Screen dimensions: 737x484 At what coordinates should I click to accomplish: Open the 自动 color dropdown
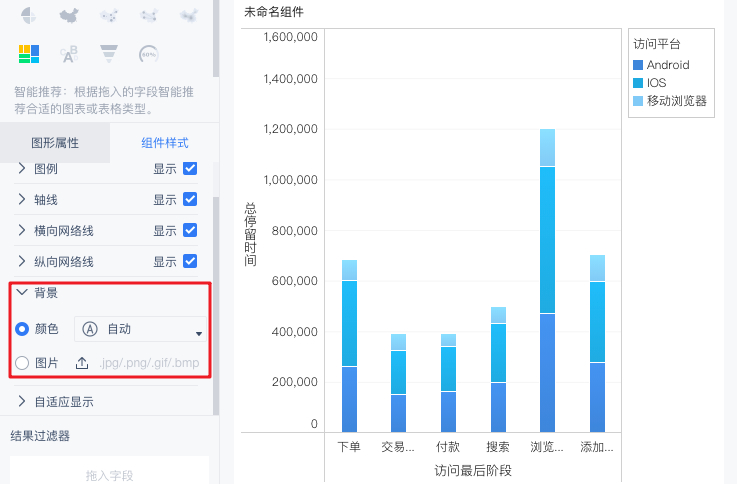tap(140, 329)
